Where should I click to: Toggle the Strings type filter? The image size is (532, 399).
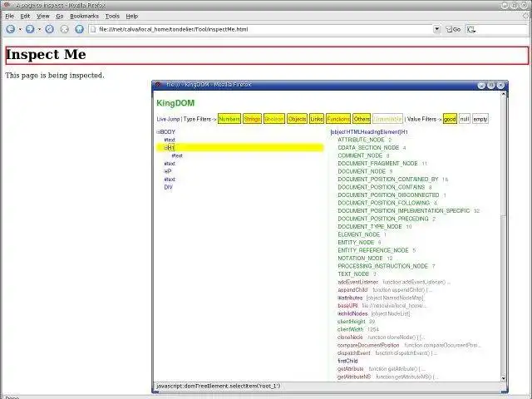click(x=252, y=119)
